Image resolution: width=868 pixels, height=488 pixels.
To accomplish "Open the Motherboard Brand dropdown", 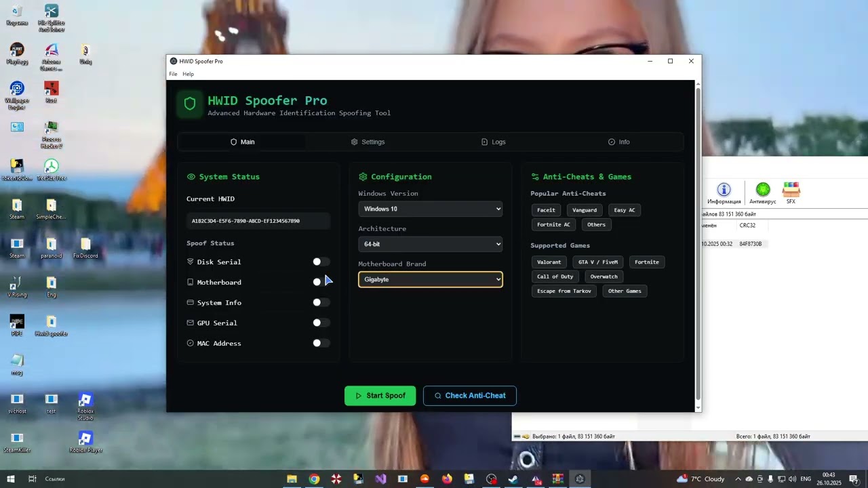I will pos(431,279).
